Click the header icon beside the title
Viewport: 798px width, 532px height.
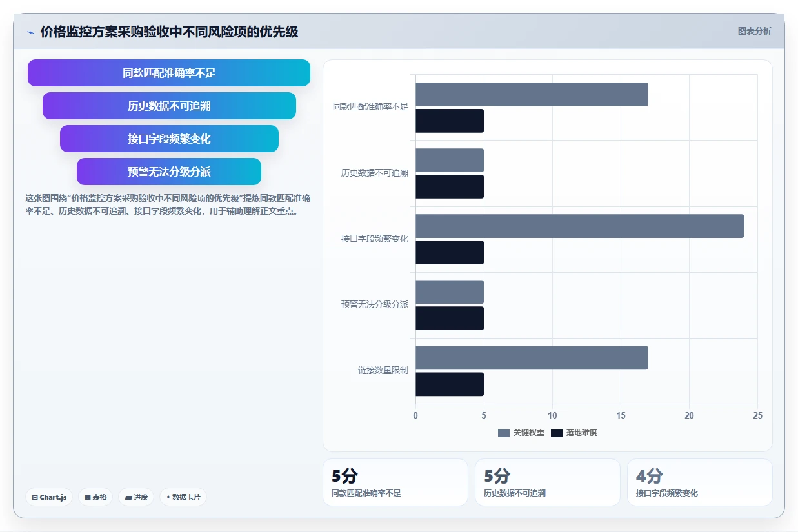[30, 32]
